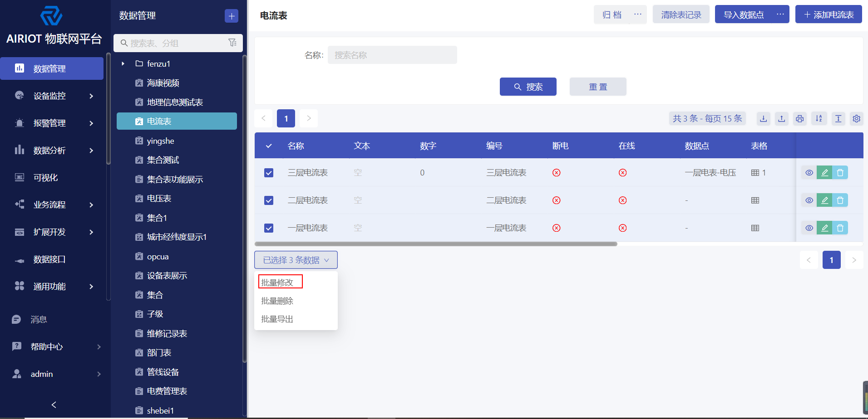Click the edit pencil icon for 二层电流表
The height and width of the screenshot is (419, 868).
tap(824, 200)
